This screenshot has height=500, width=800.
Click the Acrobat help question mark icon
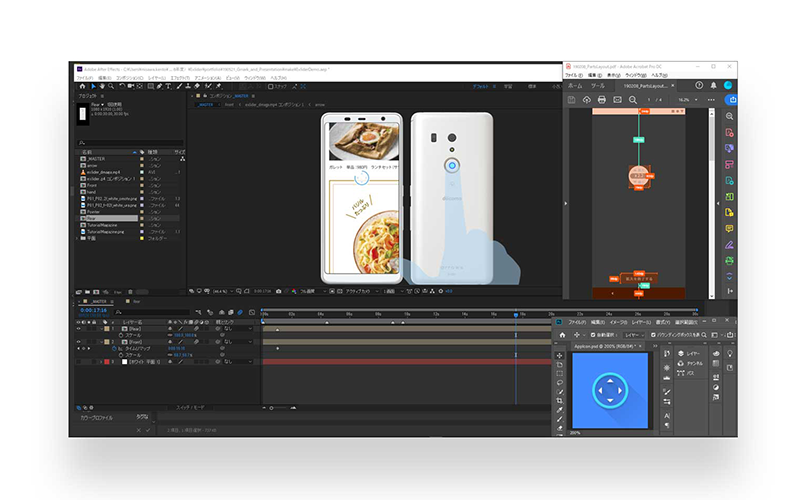tap(699, 85)
